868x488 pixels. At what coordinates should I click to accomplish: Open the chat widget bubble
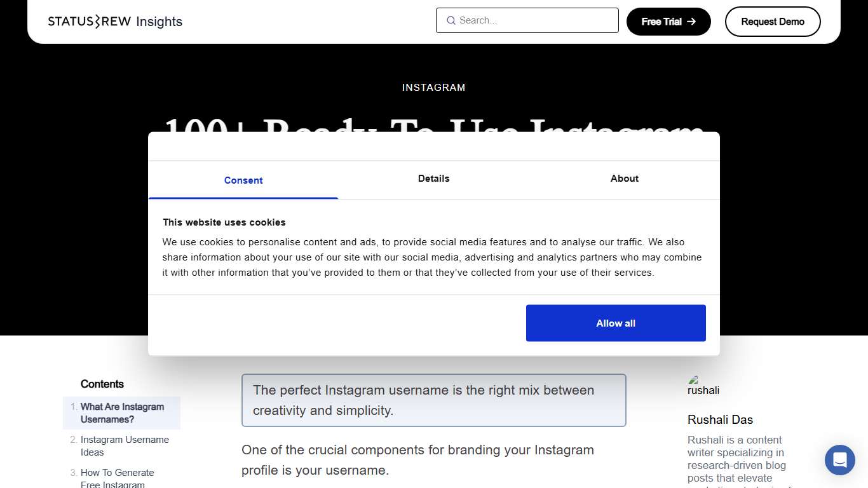pos(839,459)
